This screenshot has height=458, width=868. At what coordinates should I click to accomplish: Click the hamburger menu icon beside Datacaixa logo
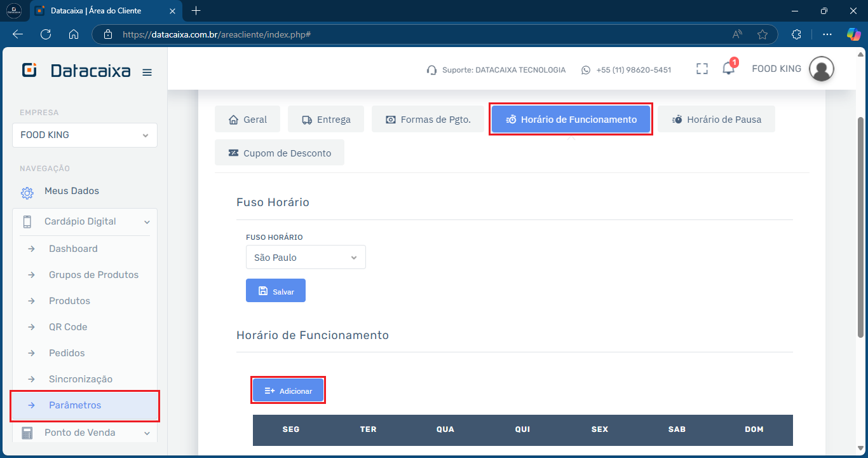(x=147, y=73)
